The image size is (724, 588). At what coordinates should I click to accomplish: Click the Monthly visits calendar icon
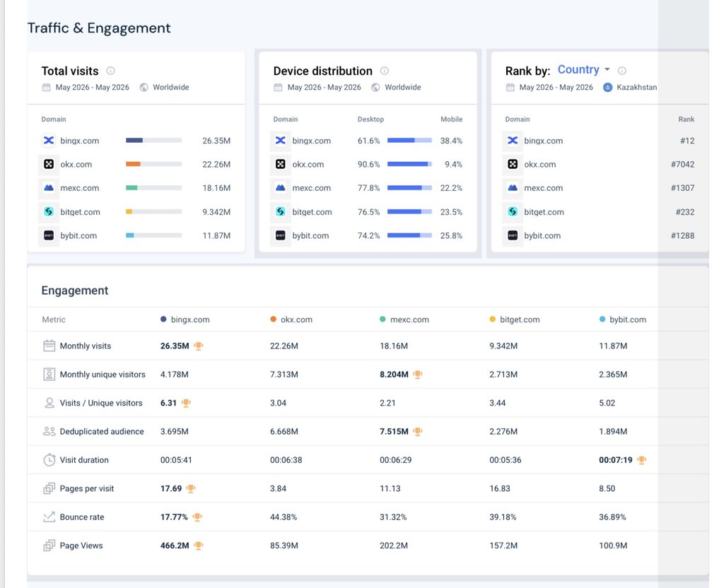click(49, 346)
